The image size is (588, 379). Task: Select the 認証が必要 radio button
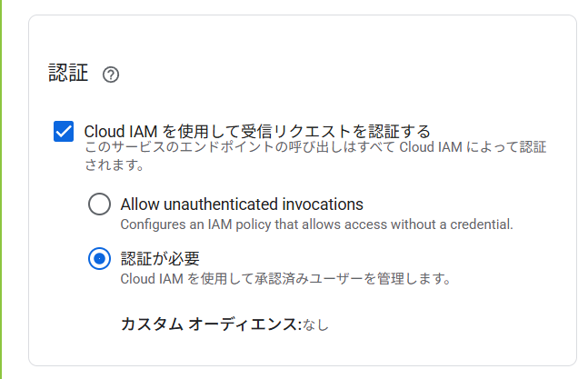pyautogui.click(x=99, y=259)
